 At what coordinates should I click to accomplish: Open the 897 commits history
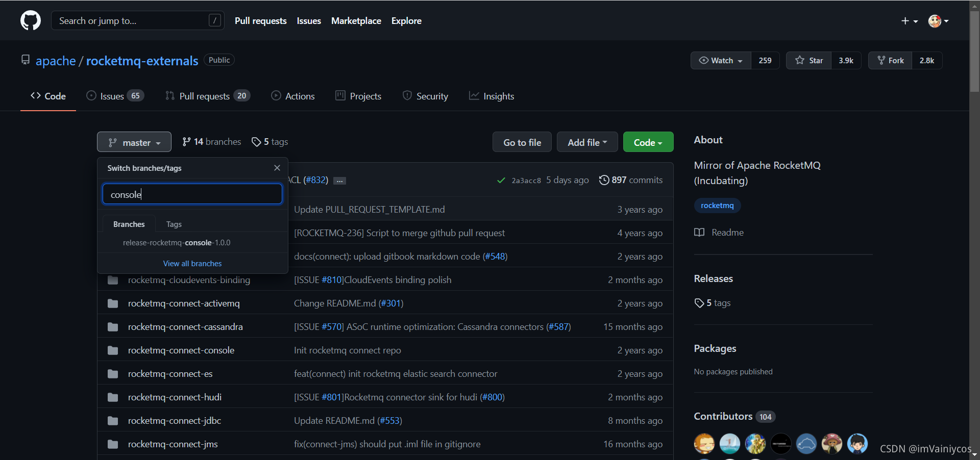(x=631, y=180)
